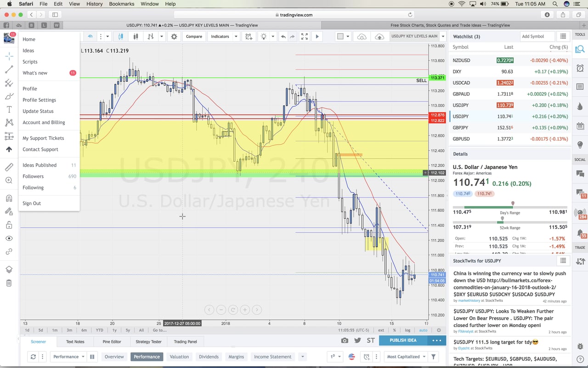Select GBPJPY row in watchlist
The width and height of the screenshot is (588, 368).
point(510,128)
